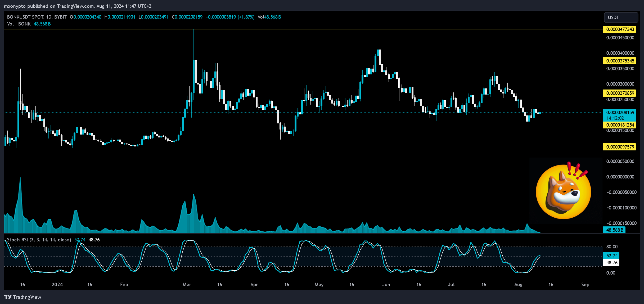This screenshot has height=304, width=644.
Task: Click the countdown timer 14:12:02
Action: (615, 118)
